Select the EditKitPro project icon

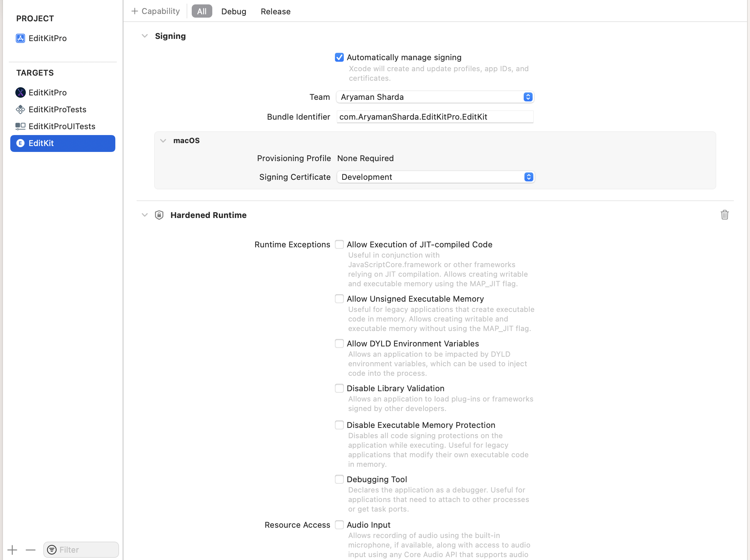21,38
